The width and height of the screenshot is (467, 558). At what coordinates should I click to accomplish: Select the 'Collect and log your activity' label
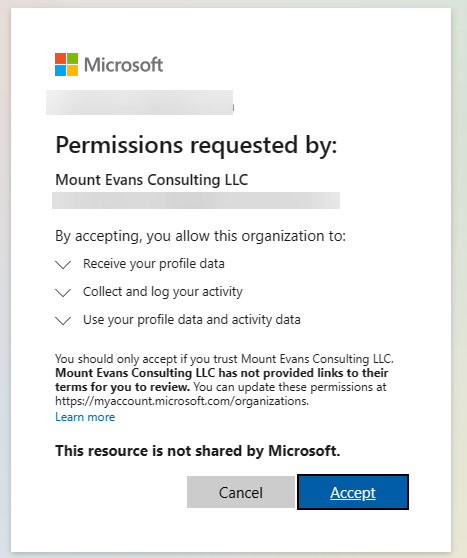(163, 291)
